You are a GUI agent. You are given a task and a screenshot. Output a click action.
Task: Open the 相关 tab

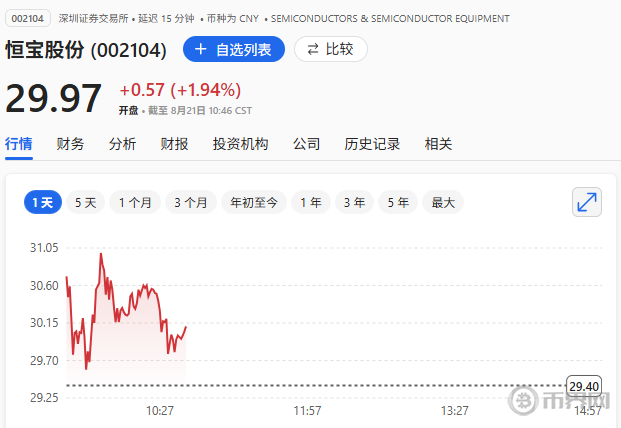click(439, 144)
